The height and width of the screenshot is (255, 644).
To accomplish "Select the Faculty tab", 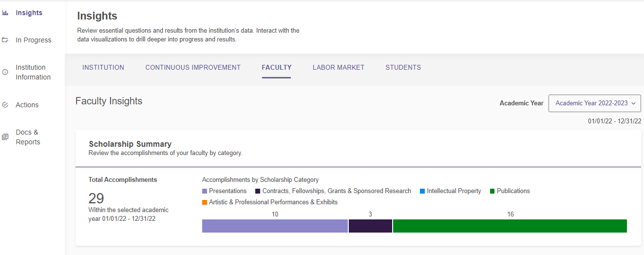I will [x=277, y=67].
